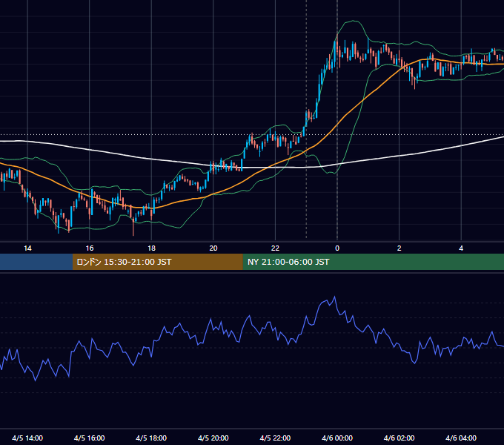Click the ロンドン 15:30-21:00 JST session bar

click(157, 262)
